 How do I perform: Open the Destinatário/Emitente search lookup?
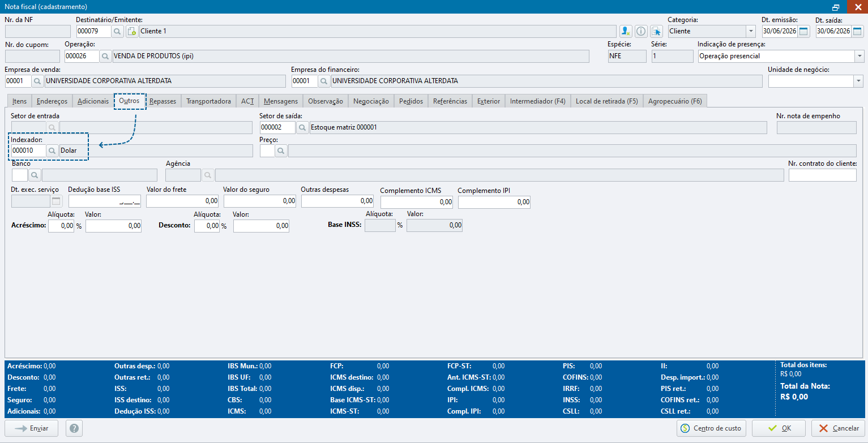point(118,31)
